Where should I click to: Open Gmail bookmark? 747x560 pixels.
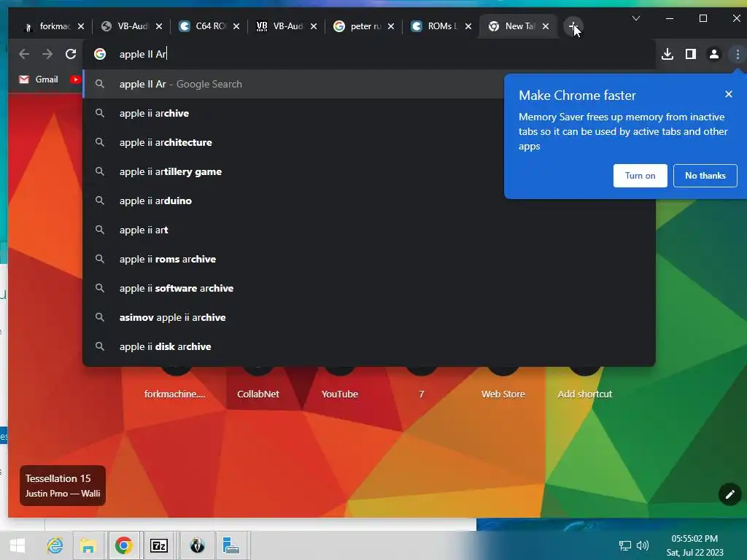click(x=39, y=79)
